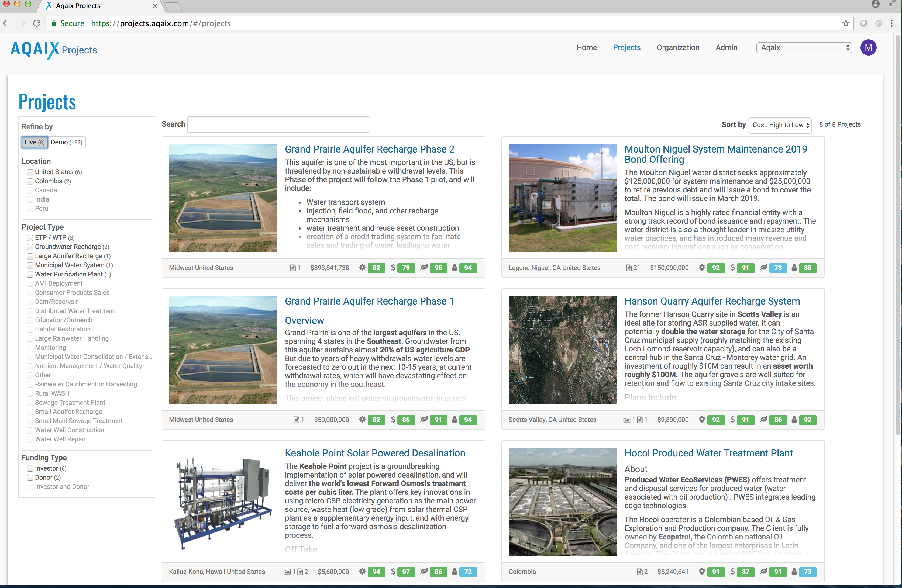The image size is (902, 588).
Task: Open the Projects nav item
Action: click(x=626, y=48)
